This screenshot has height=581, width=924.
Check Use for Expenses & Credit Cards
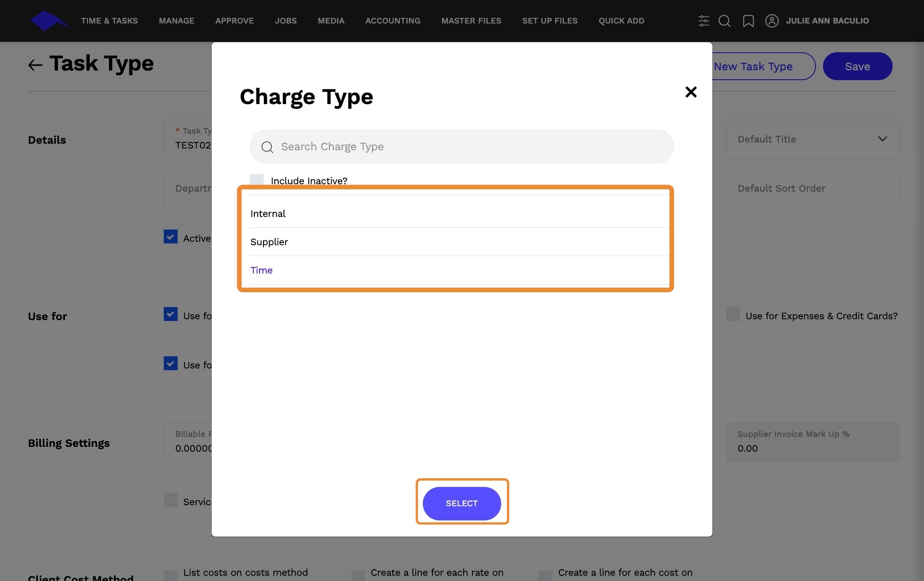733,314
